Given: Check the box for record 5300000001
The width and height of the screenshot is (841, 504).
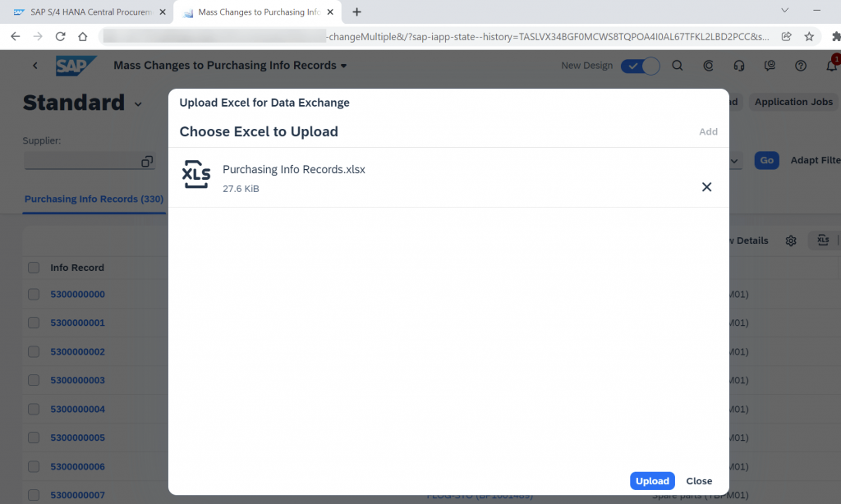Looking at the screenshot, I should (34, 323).
